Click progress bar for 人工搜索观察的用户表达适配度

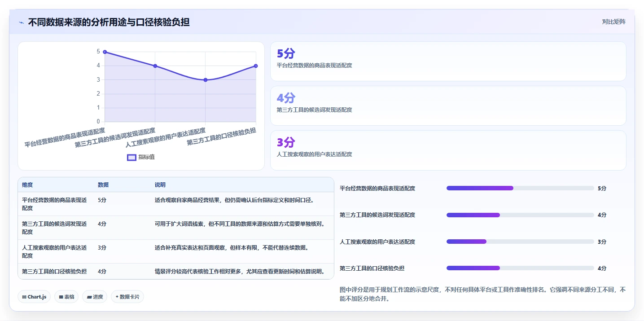click(520, 242)
